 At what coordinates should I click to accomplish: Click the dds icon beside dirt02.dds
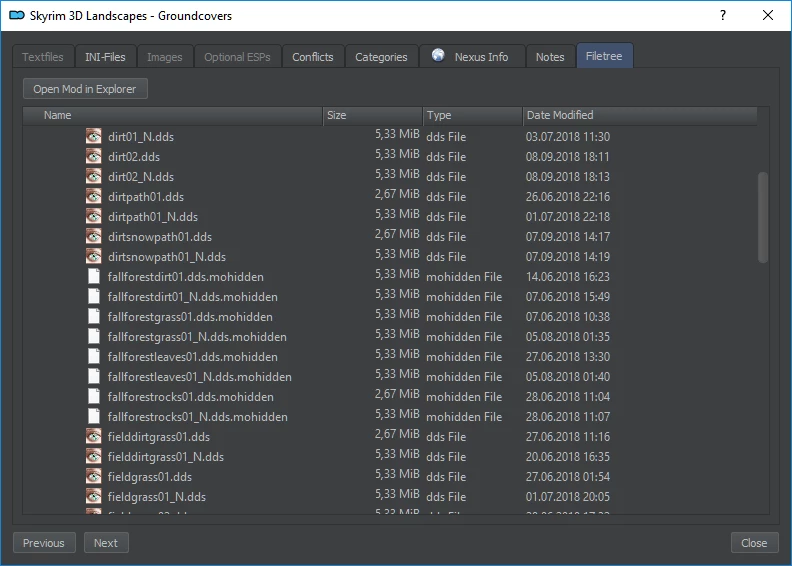93,157
